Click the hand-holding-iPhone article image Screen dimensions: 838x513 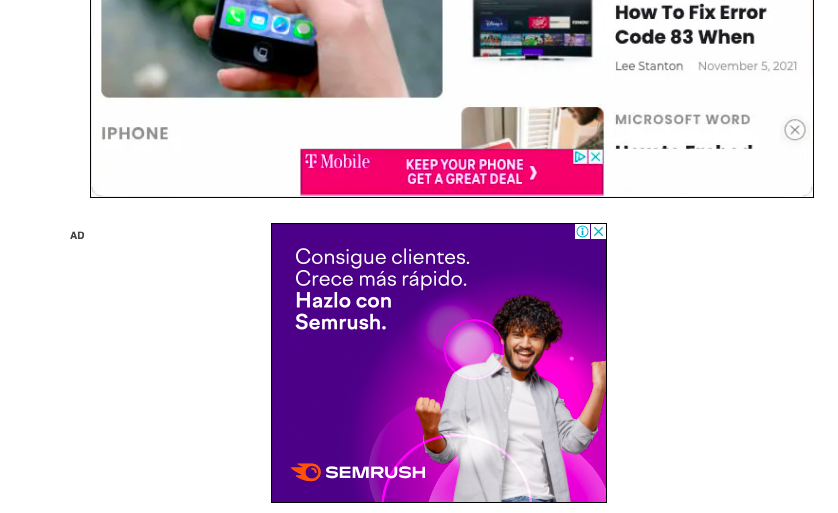271,48
